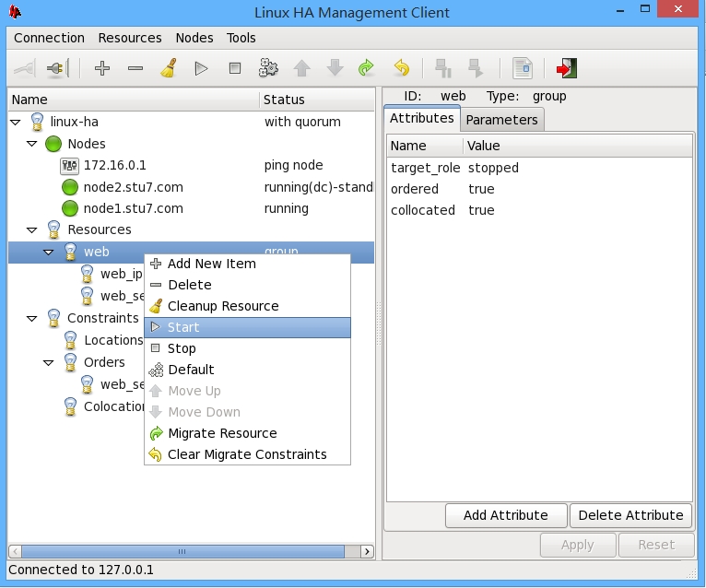706x588 pixels.
Task: Click the application logo in title bar
Action: click(x=15, y=11)
